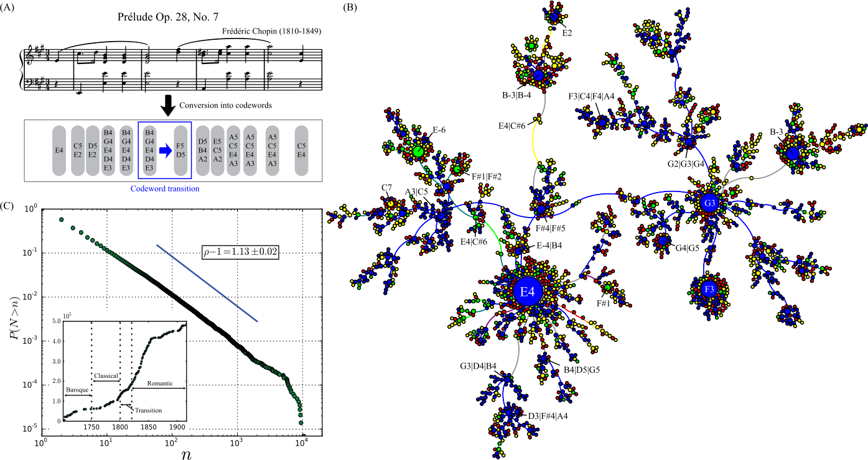This screenshot has height=460, width=868.
Task: Select the 'Romantic' period label in inset
Action: point(161,384)
